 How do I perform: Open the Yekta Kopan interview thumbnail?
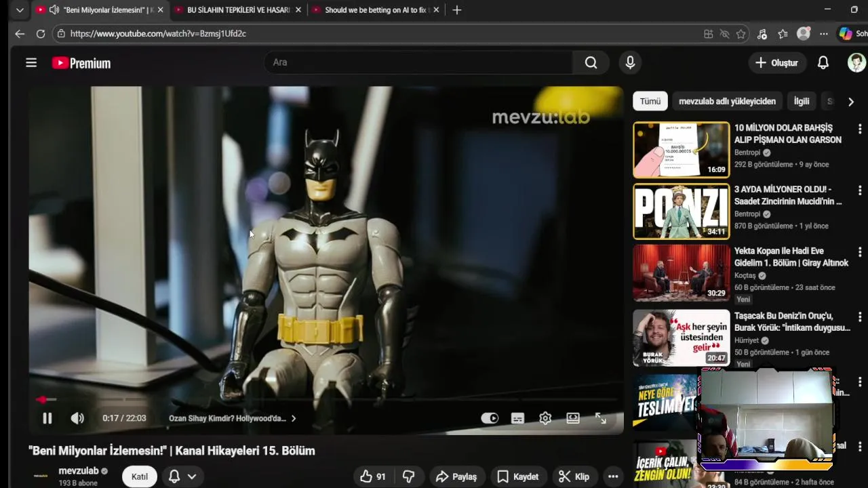pos(682,272)
